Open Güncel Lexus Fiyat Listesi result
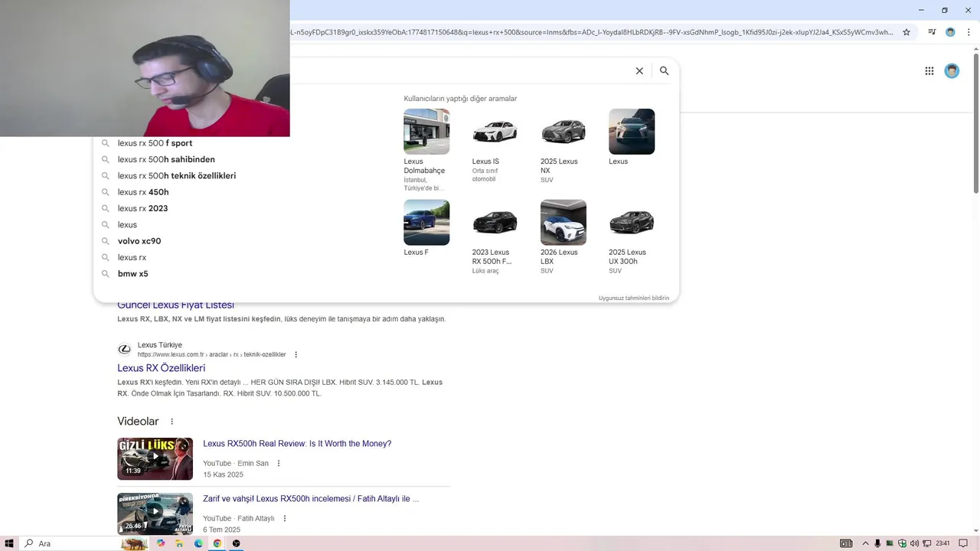This screenshot has height=551, width=980. [x=175, y=305]
